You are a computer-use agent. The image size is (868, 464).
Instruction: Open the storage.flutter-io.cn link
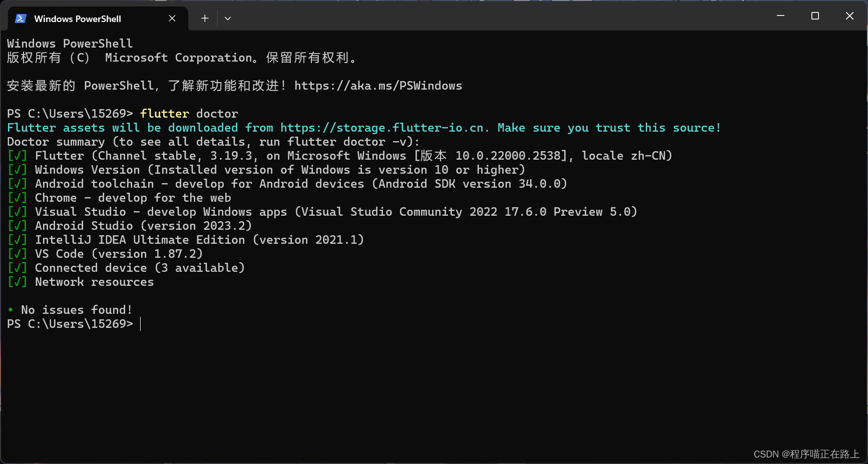point(382,128)
